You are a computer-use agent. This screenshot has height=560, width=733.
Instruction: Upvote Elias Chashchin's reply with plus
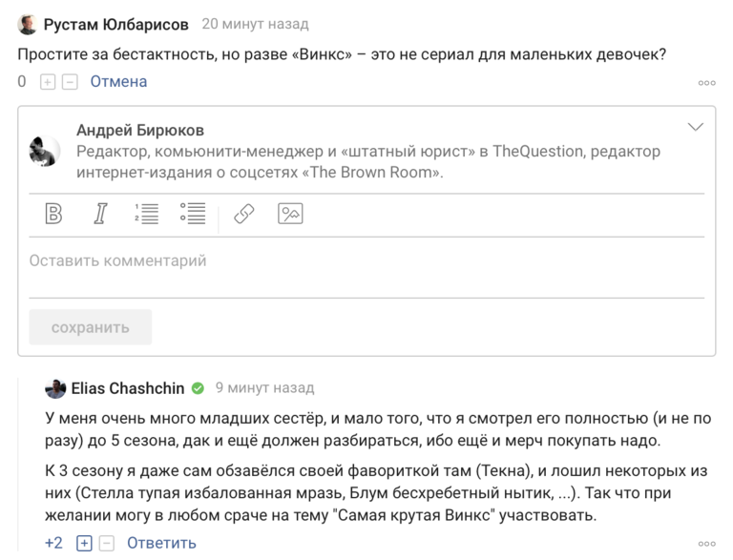84,543
